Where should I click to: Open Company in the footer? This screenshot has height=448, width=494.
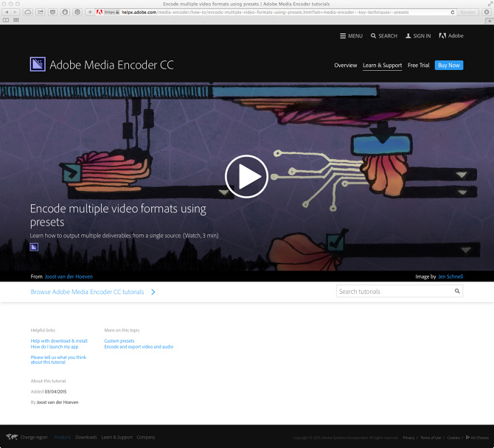click(x=146, y=437)
